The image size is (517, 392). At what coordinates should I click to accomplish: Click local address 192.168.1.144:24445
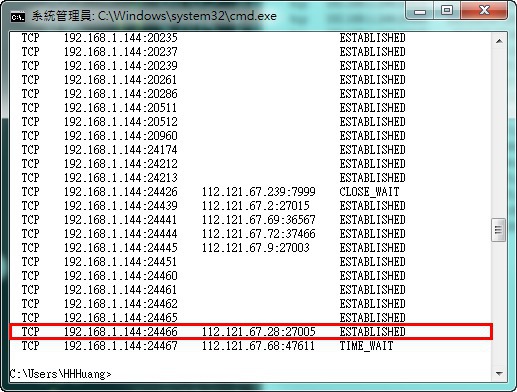[x=121, y=248]
